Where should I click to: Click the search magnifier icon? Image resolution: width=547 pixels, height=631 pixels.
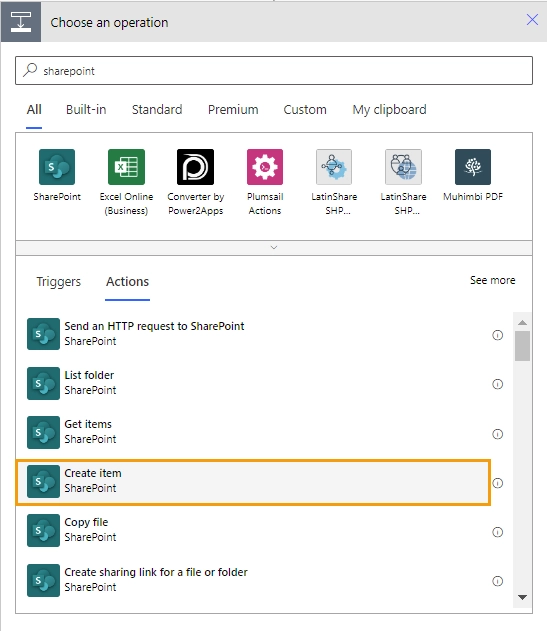(30, 70)
